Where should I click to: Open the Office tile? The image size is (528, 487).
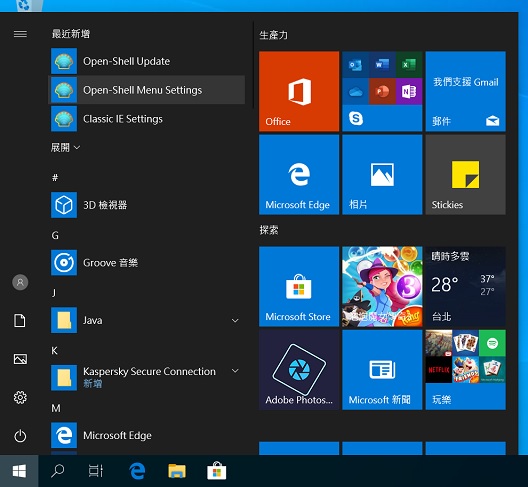(x=299, y=91)
